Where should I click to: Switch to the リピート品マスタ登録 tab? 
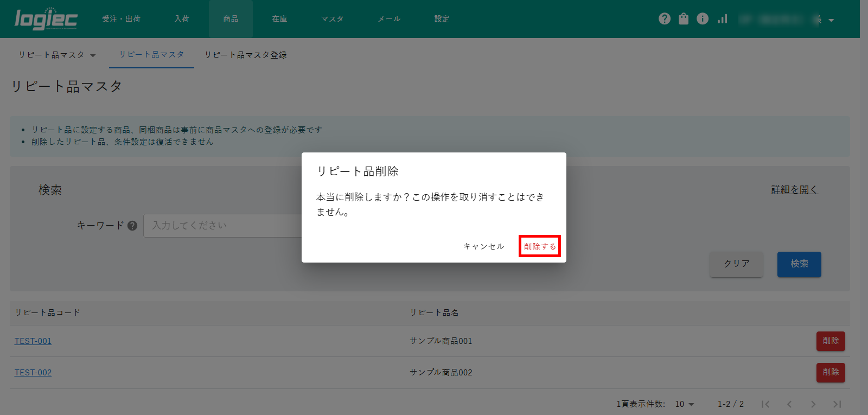(245, 55)
